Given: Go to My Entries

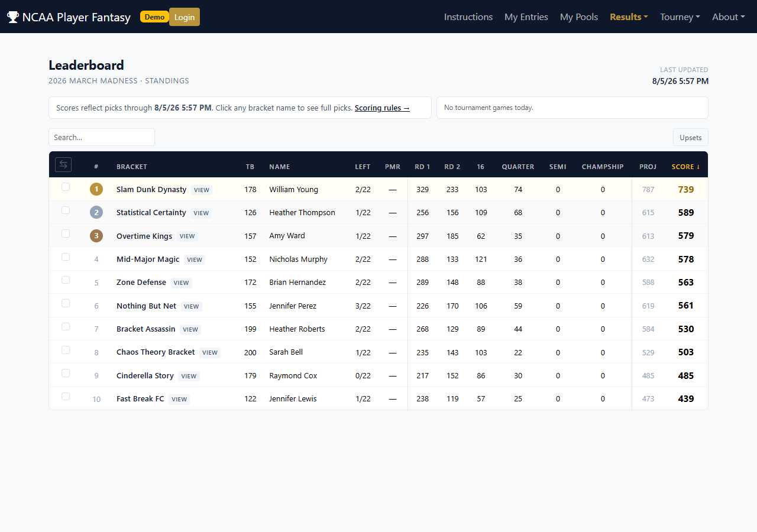Looking at the screenshot, I should tap(526, 17).
